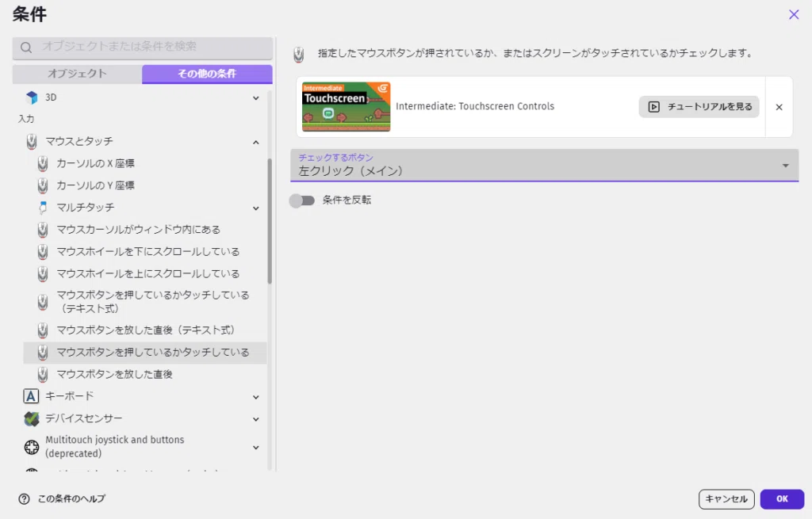Viewport: 812px width, 519px height.
Task: Click the magnifier search icon
Action: click(26, 48)
